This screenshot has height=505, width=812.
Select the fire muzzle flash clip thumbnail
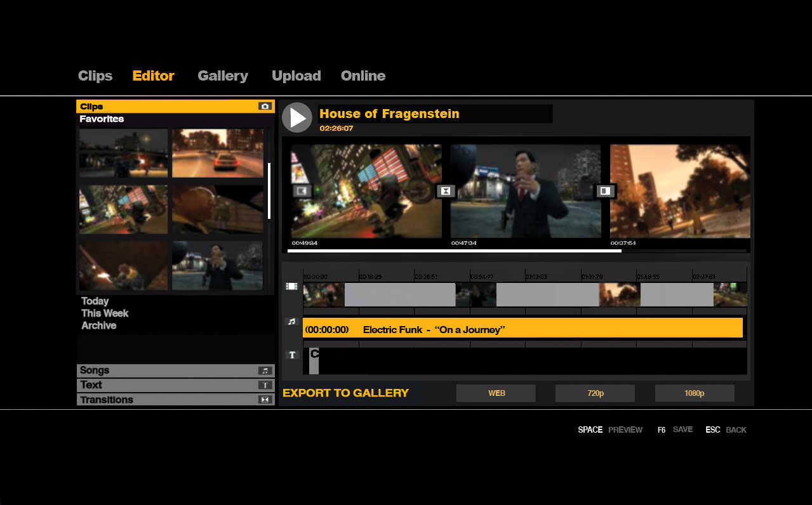tap(124, 266)
